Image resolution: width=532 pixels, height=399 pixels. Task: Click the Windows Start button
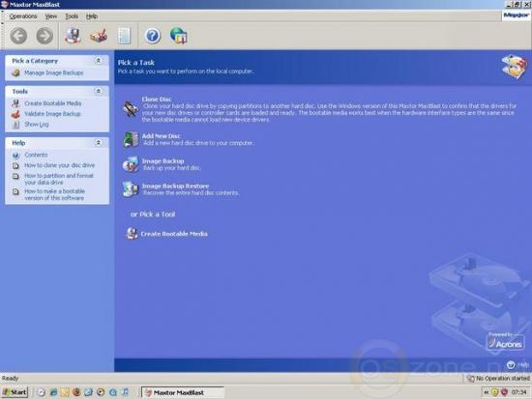tap(15, 392)
